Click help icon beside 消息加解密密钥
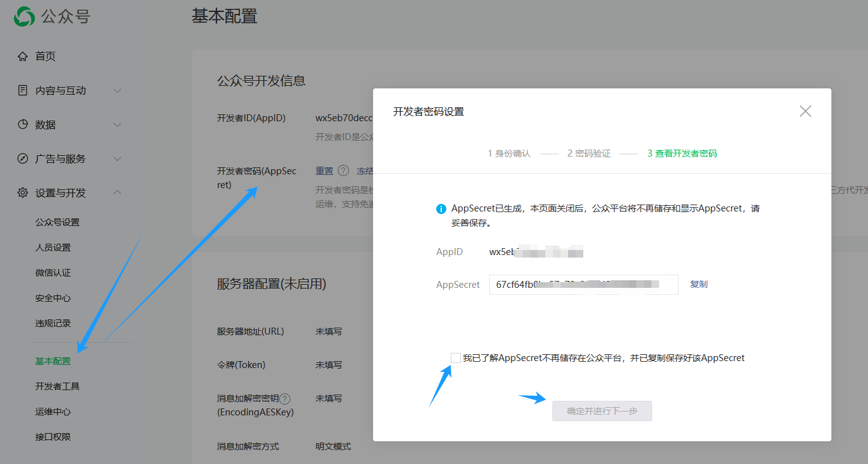The width and height of the screenshot is (868, 464). coord(285,399)
